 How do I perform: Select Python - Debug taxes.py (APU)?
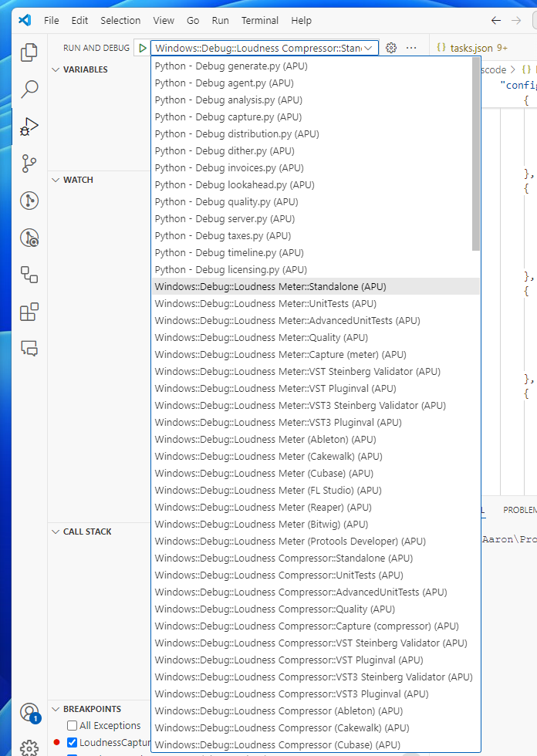[x=316, y=236]
